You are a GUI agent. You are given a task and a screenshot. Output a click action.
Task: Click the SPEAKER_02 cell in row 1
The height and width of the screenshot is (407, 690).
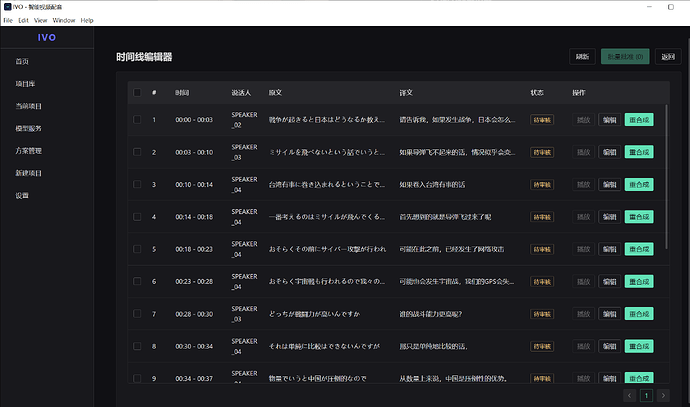coord(244,120)
